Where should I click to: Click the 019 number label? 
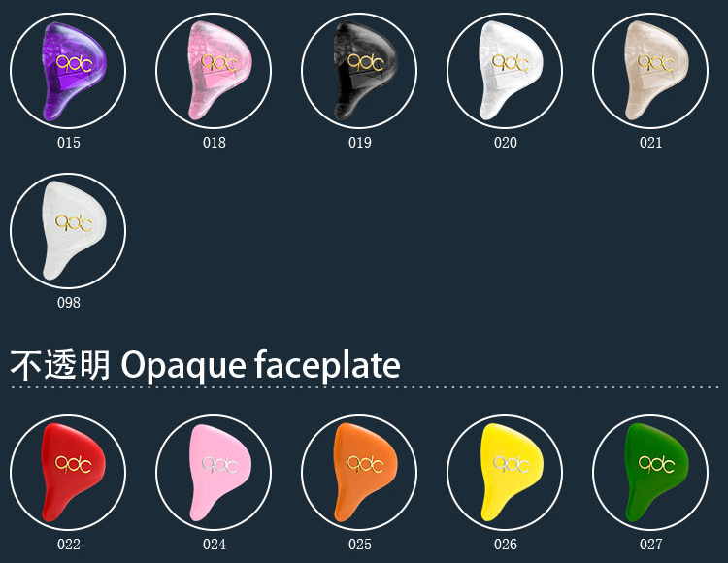click(x=360, y=143)
